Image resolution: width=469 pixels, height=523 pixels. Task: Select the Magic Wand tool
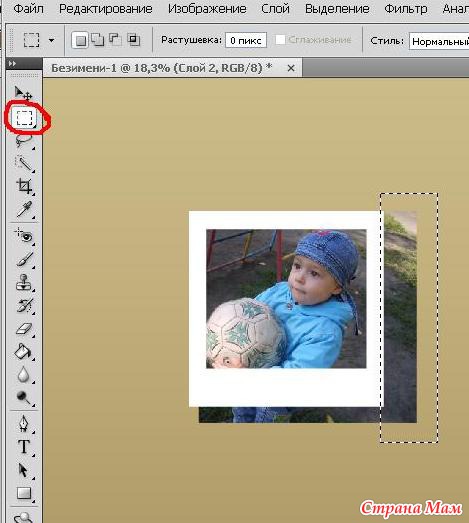(x=23, y=163)
